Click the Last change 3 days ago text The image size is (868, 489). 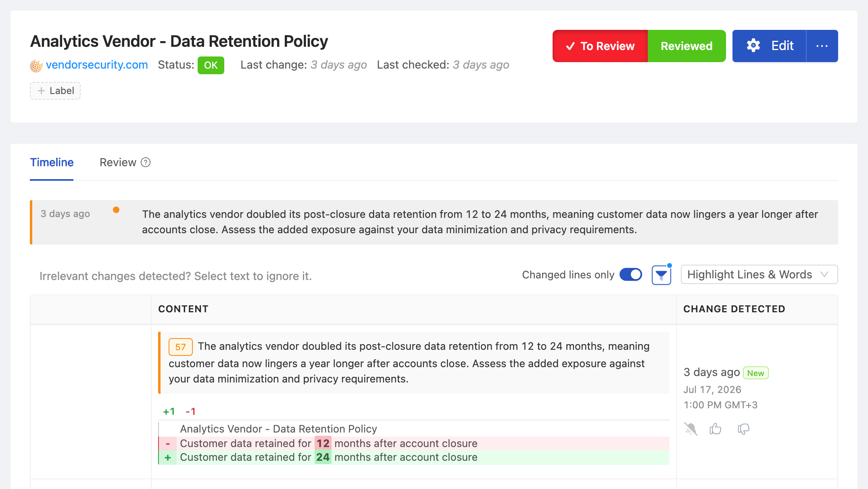coord(303,65)
